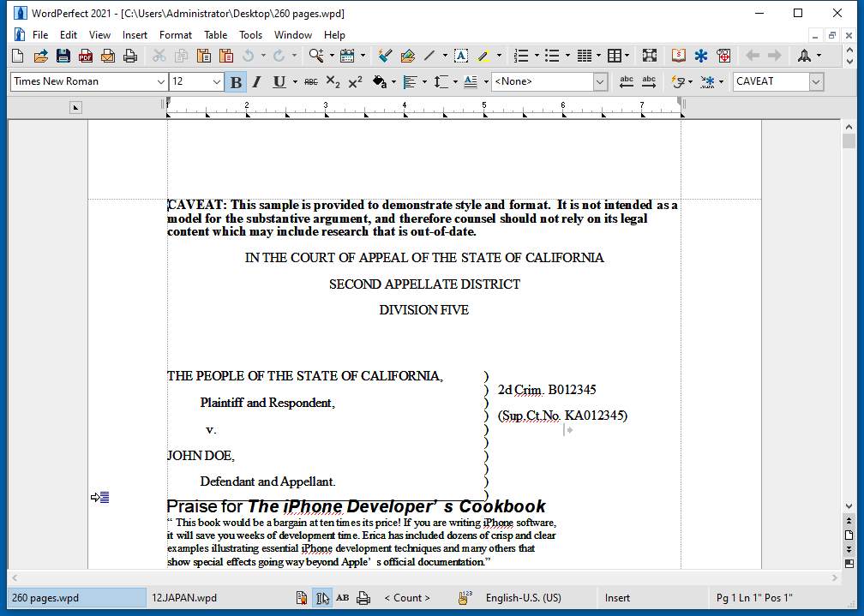Apply the yellow highlighter tool
Viewport: 864px width, 616px height.
pyautogui.click(x=483, y=56)
